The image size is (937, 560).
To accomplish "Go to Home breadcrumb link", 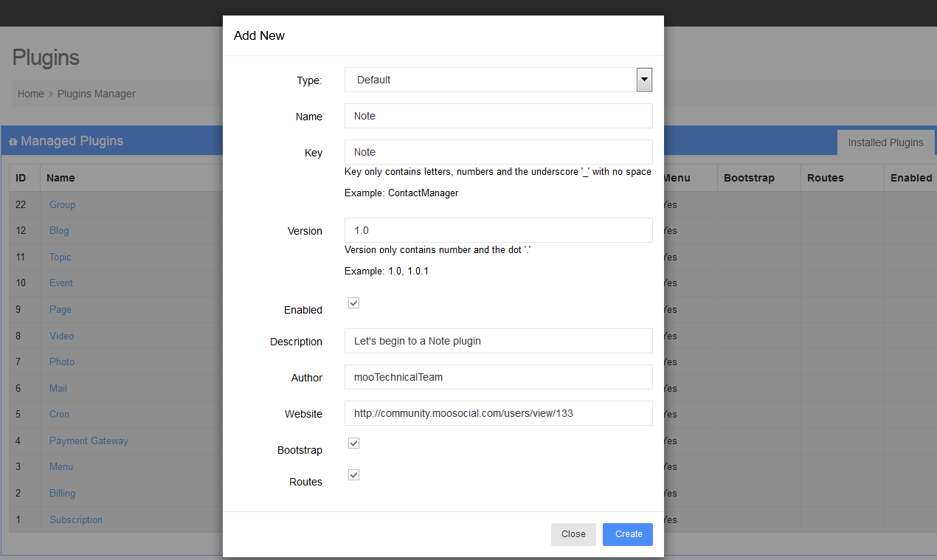I will (x=31, y=94).
